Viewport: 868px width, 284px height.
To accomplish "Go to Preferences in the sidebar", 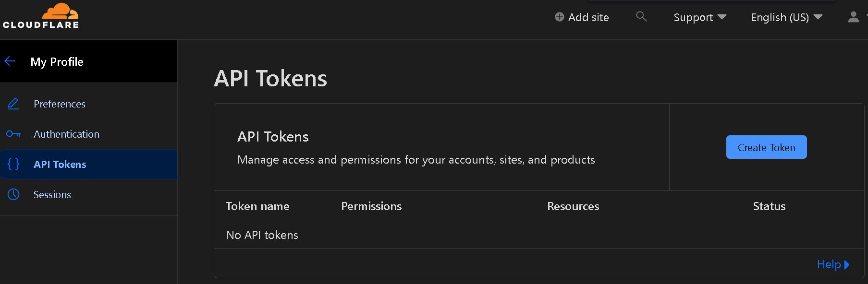I will [60, 104].
